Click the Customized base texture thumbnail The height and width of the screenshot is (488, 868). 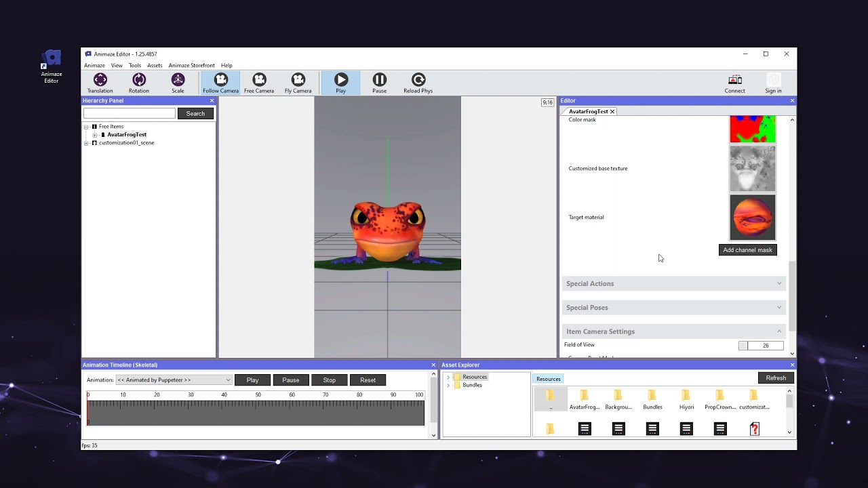pos(752,169)
